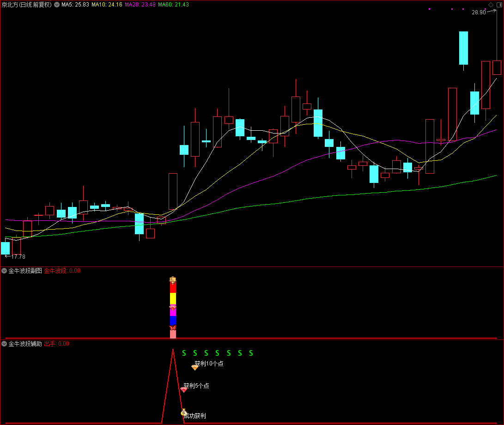Toggle the side panel layout icon
Viewport: 504px width, 425px height.
point(499,5)
